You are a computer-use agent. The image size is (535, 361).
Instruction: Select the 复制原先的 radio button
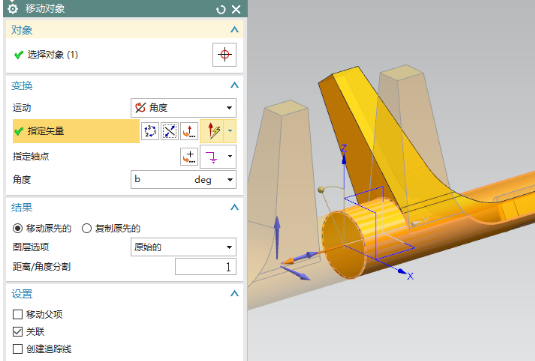pos(87,228)
